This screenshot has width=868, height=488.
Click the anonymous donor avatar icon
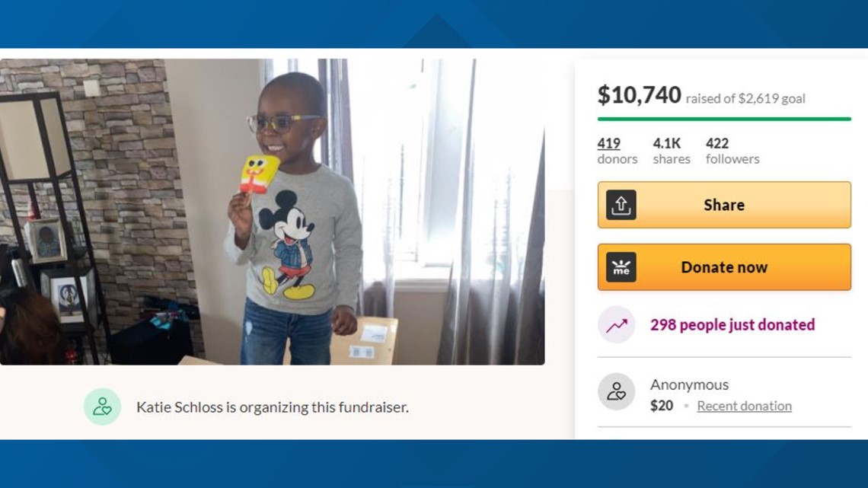616,392
